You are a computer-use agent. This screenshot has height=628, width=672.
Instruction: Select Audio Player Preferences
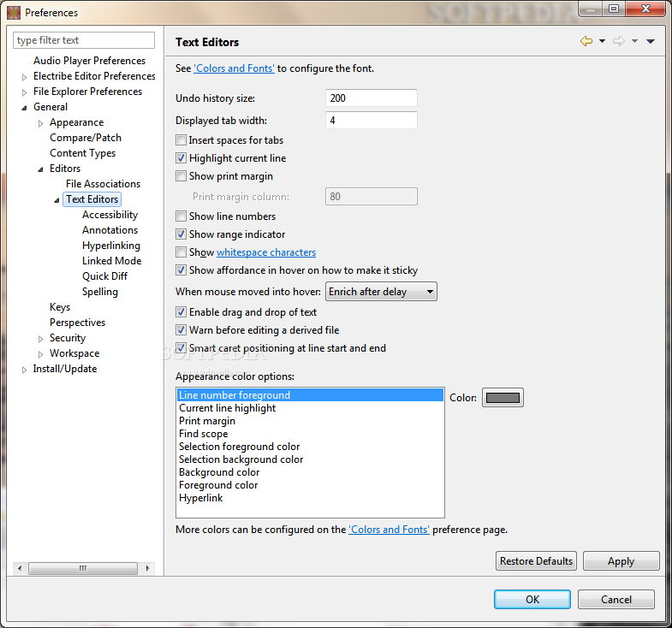[89, 61]
